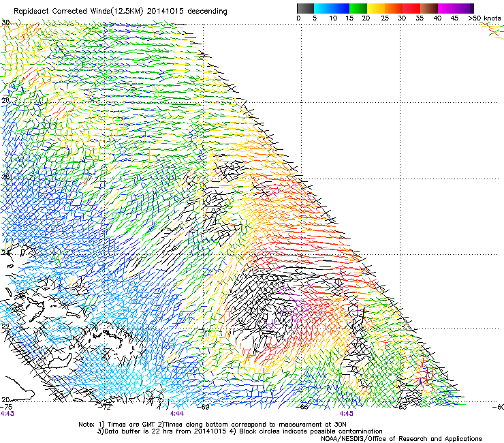The height and width of the screenshot is (443, 504).
Task: Click the purple '4:44' time label
Action: [x=177, y=414]
